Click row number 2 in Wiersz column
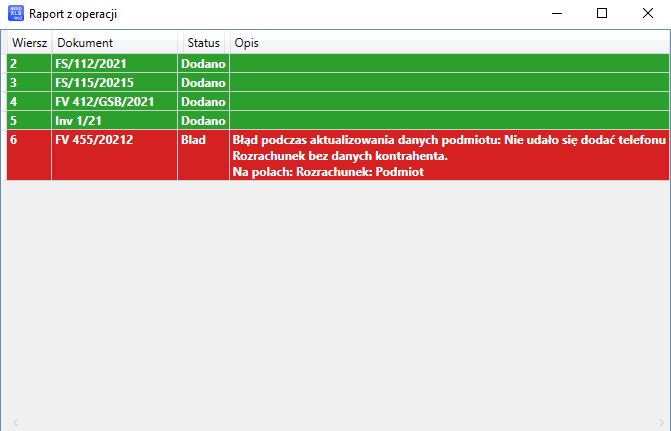The width and height of the screenshot is (671, 431). click(x=14, y=63)
